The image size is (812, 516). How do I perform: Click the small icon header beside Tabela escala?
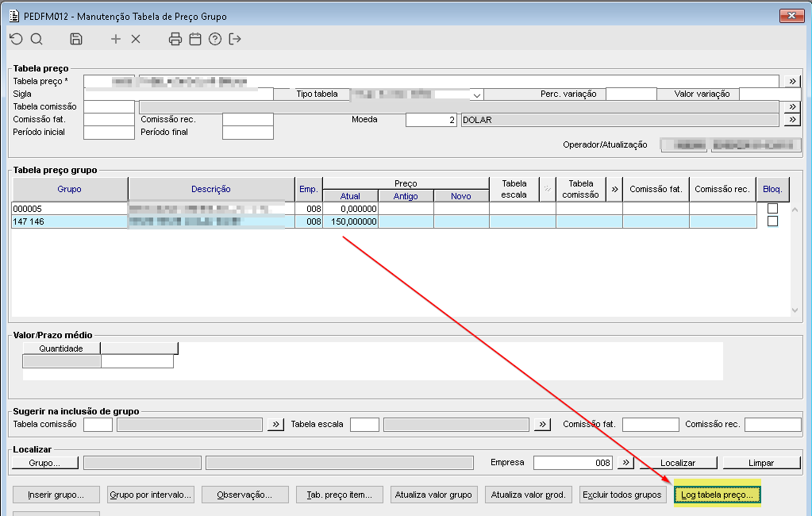click(548, 189)
